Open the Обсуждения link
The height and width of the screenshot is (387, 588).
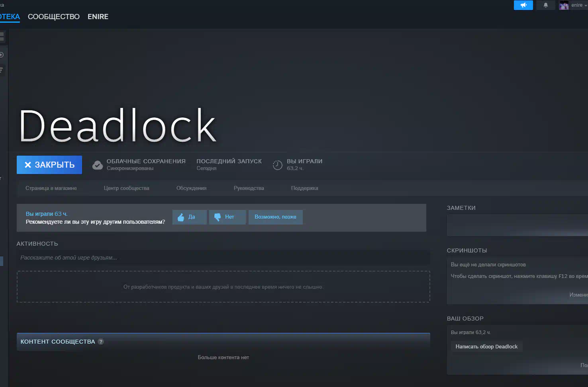[192, 188]
